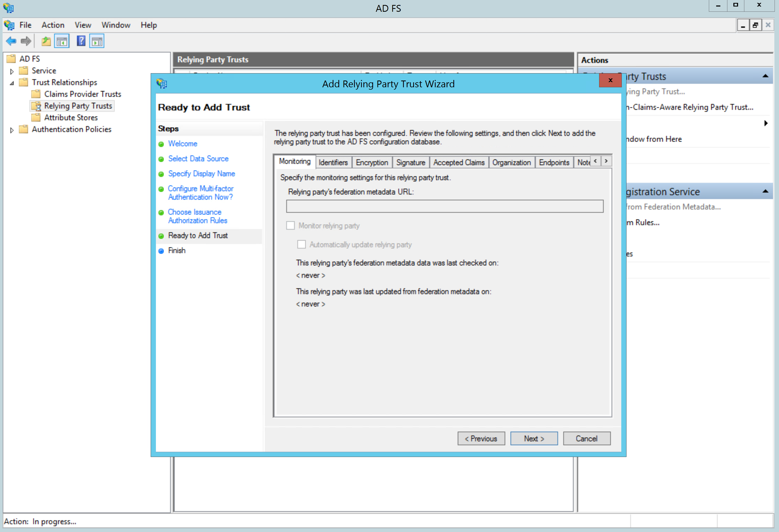Click the Service folder icon in tree

pyautogui.click(x=23, y=70)
